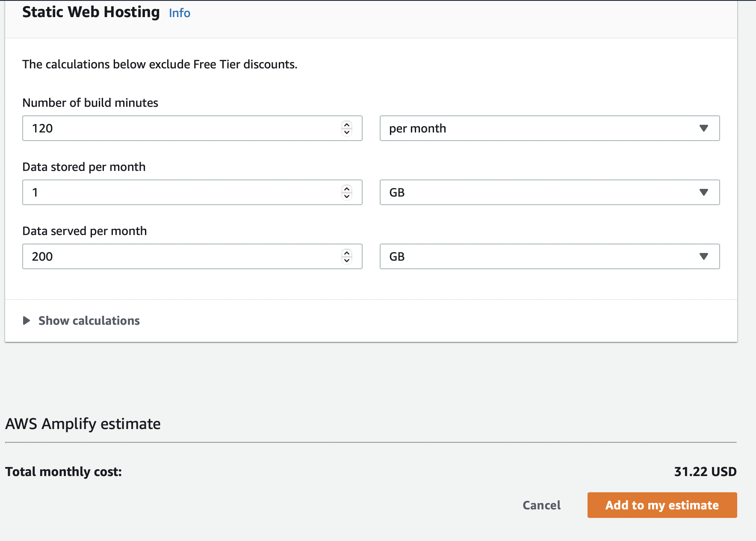Open the per month unit dropdown
Screen dimensions: 756x541
click(549, 128)
